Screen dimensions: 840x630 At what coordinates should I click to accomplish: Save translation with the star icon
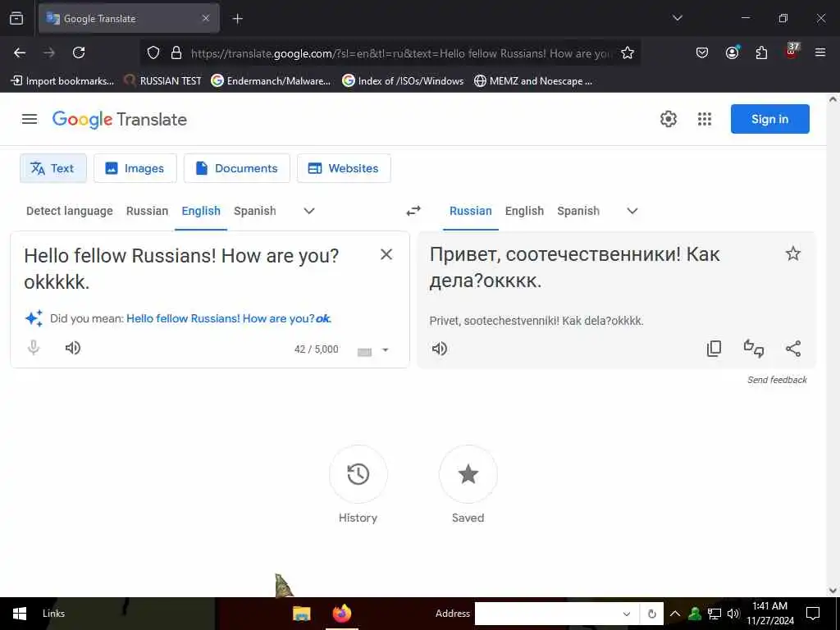[x=793, y=253]
